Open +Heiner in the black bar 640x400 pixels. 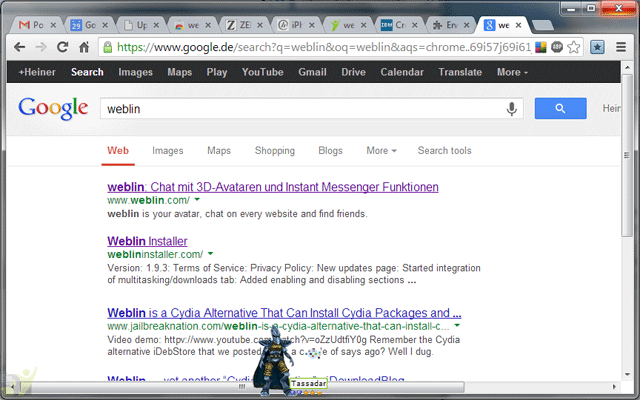[37, 72]
